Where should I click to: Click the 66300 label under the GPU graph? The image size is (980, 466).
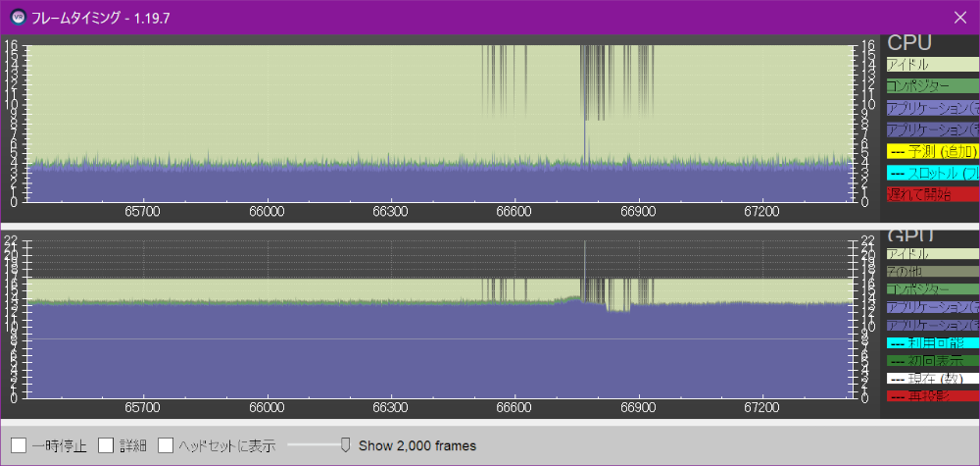pos(391,407)
